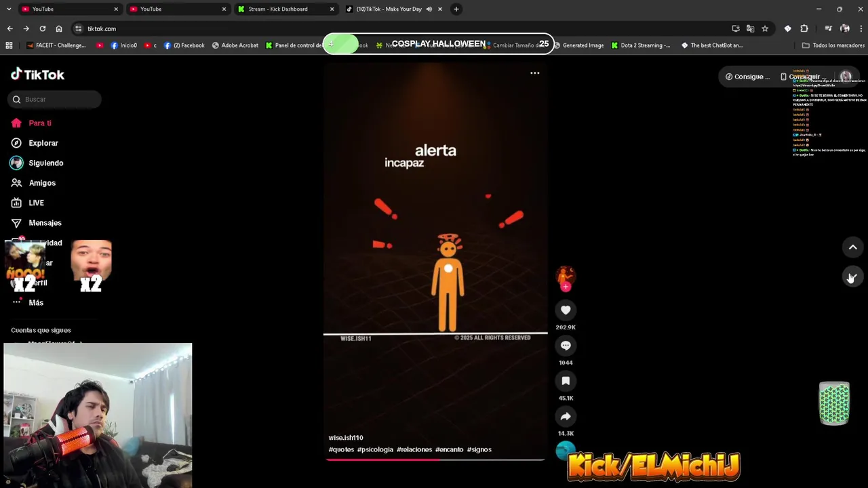The width and height of the screenshot is (868, 488).
Task: Open the #quotes hashtag
Action: [341, 449]
